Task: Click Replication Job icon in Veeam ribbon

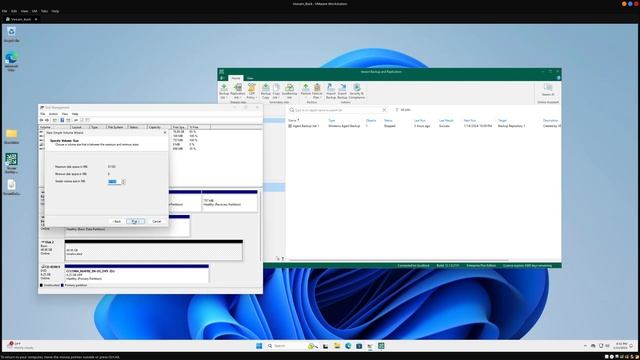Action: 238,91
